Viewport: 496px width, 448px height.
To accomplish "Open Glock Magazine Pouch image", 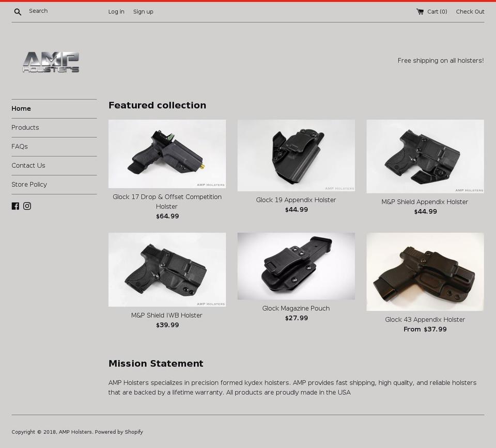I will [296, 266].
